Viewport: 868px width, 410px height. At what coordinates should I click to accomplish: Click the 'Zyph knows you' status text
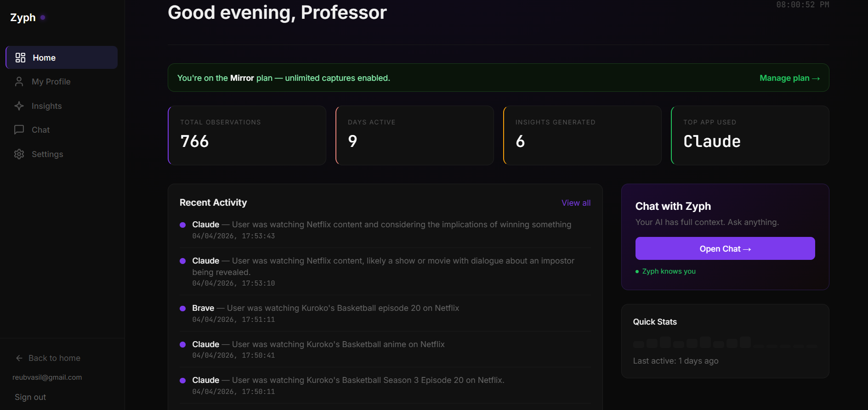pyautogui.click(x=669, y=271)
